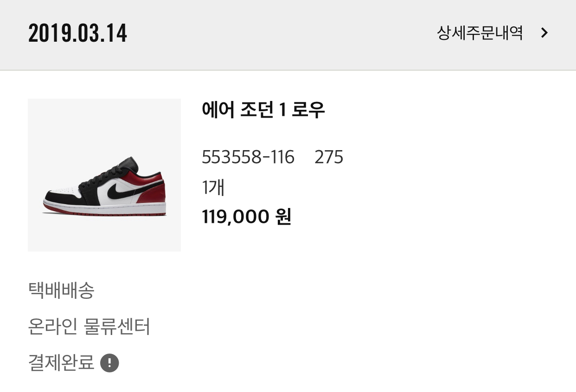Click the info icon beside 결제완료
This screenshot has height=392, width=576.
(x=110, y=363)
